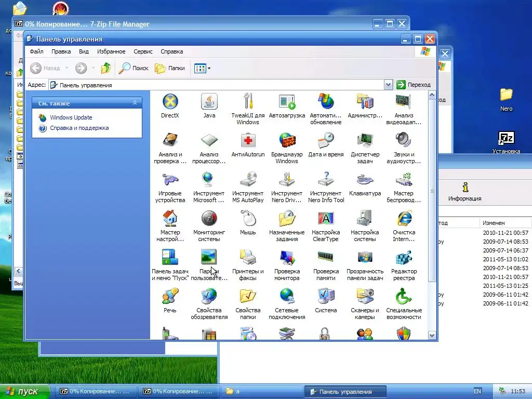Click the Изменен column header
This screenshot has height=399, width=532.
pyautogui.click(x=505, y=223)
